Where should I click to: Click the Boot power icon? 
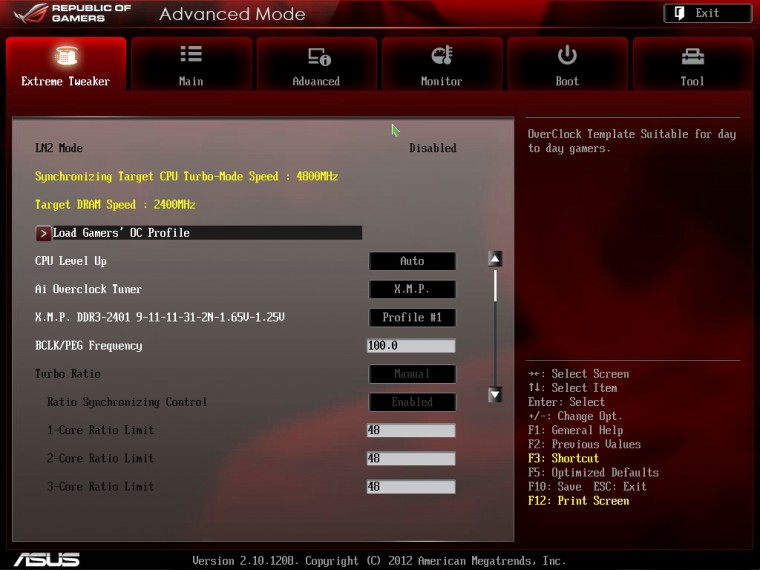567,55
